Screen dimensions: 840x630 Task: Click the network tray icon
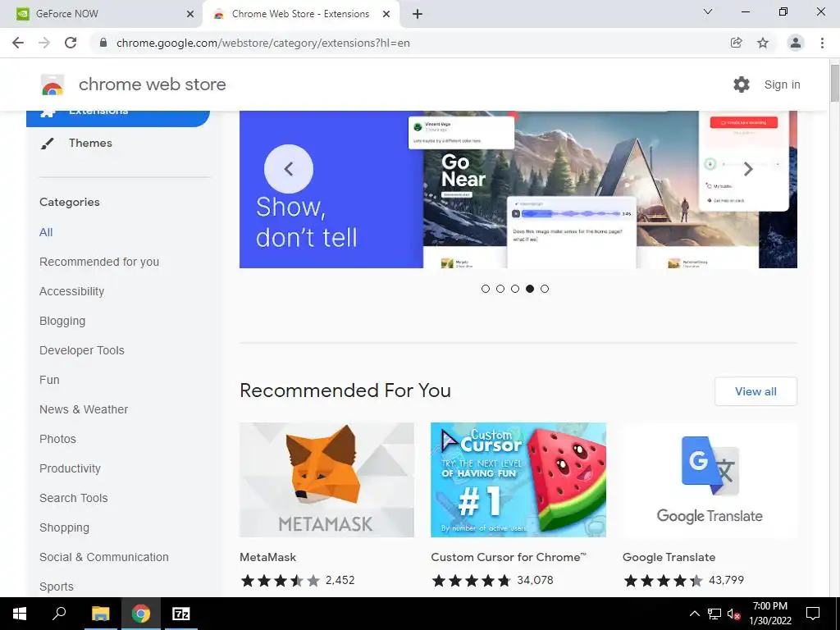714,614
